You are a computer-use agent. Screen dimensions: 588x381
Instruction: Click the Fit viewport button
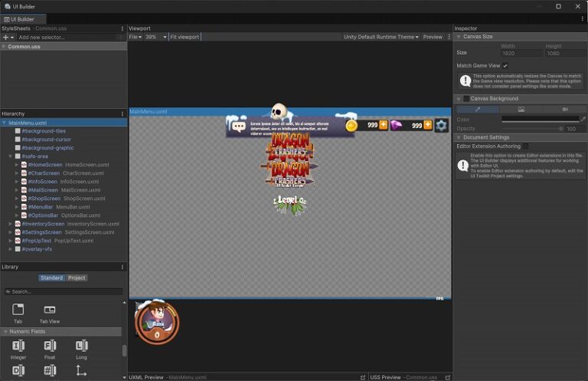185,37
